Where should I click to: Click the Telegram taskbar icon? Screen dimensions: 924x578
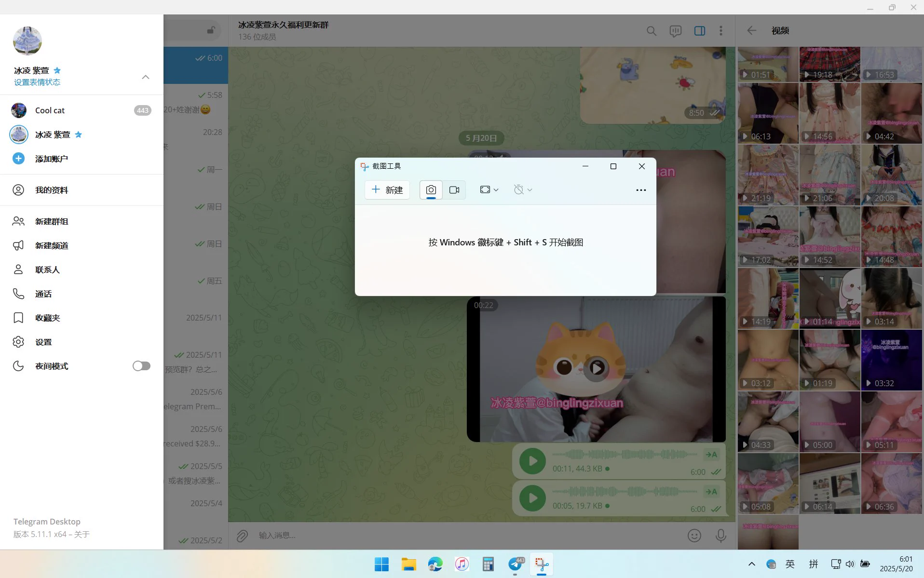(x=515, y=564)
